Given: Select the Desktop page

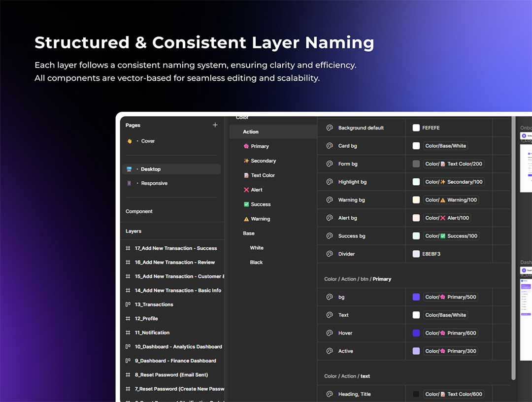Looking at the screenshot, I should click(150, 169).
